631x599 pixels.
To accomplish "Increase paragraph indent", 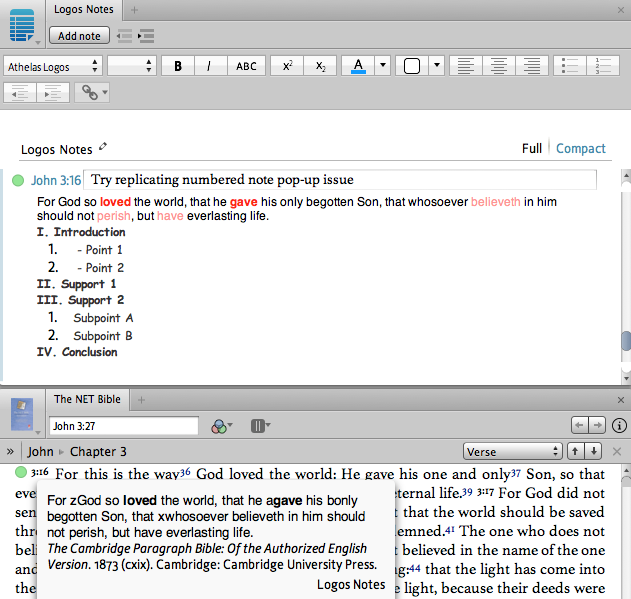I will [53, 93].
